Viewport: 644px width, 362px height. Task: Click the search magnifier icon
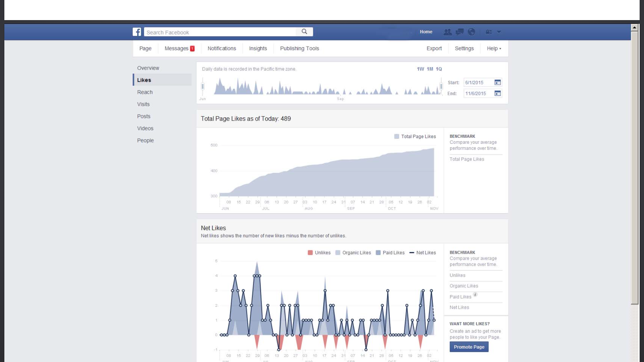tap(304, 32)
